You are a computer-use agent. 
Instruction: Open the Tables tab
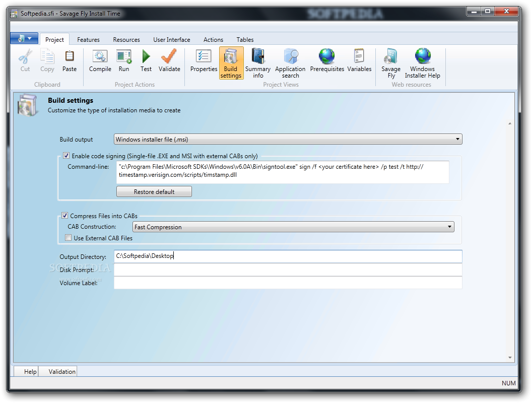[x=245, y=40]
